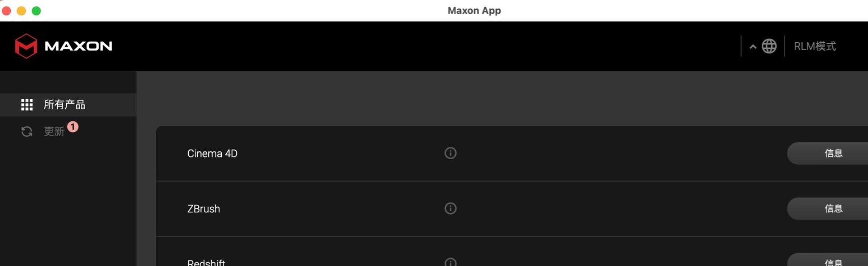Click the Maxon hexagon logo icon
868x266 pixels.
(x=26, y=46)
